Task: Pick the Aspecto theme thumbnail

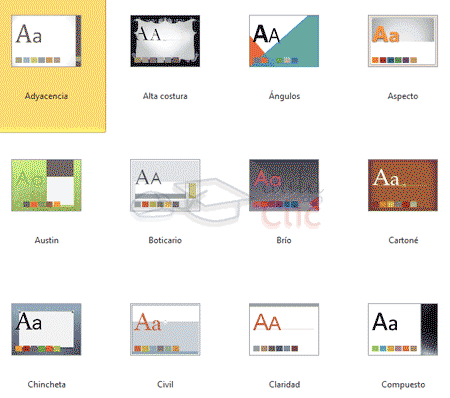Action: [403, 41]
